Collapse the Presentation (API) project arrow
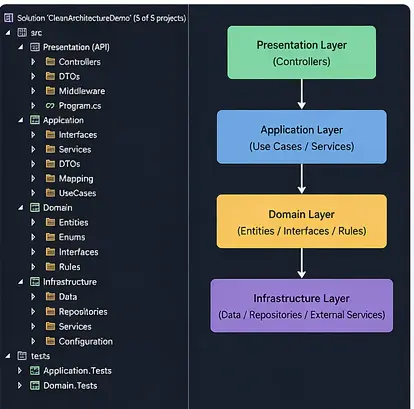This screenshot has height=409, width=414. [21, 47]
